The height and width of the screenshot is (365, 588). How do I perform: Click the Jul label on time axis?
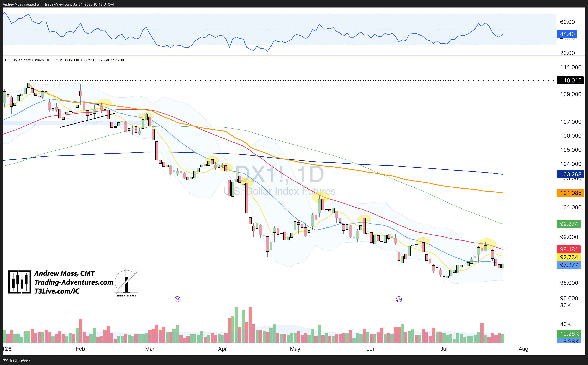[x=444, y=349]
